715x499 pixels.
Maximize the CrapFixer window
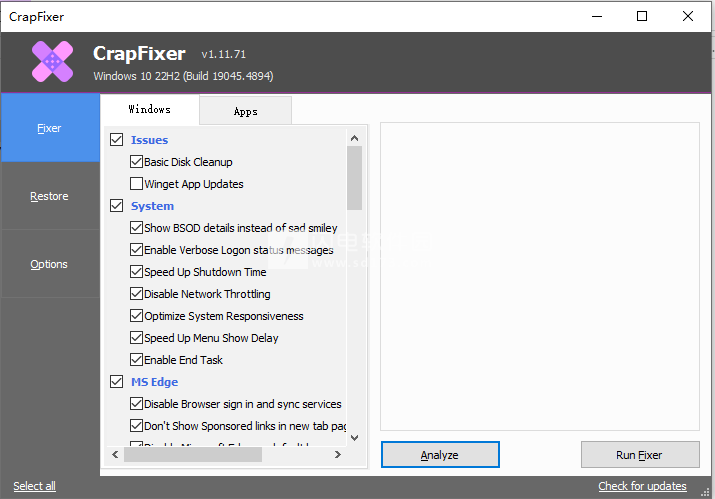[x=642, y=16]
